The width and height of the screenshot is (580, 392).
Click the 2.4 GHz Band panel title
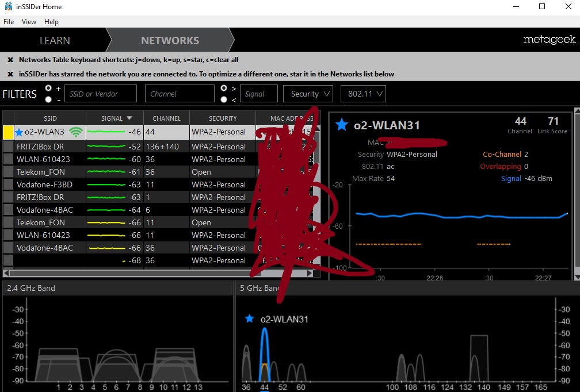point(30,288)
